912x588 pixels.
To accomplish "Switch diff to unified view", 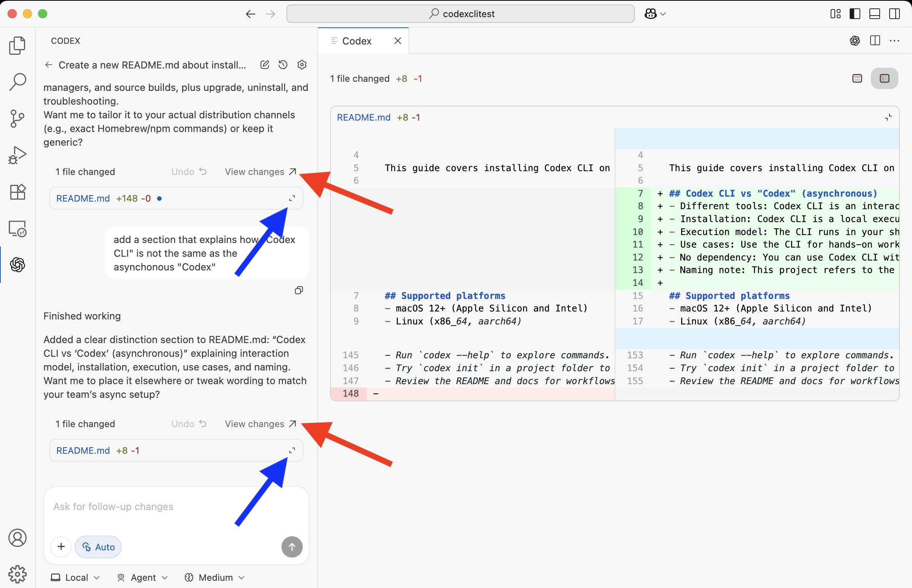I will 857,78.
